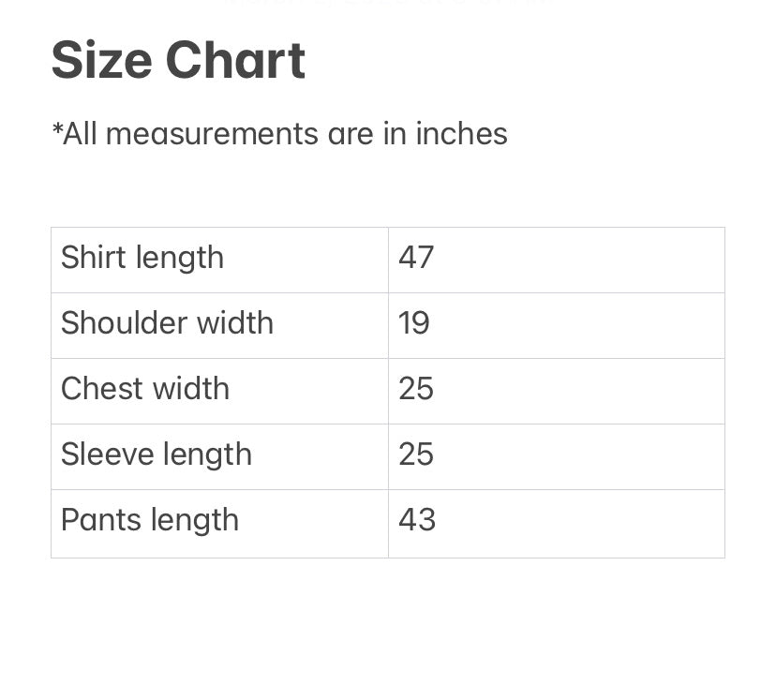Viewport: 776px width, 700px height.
Task: Select the Pants length value 43
Action: click(x=417, y=520)
